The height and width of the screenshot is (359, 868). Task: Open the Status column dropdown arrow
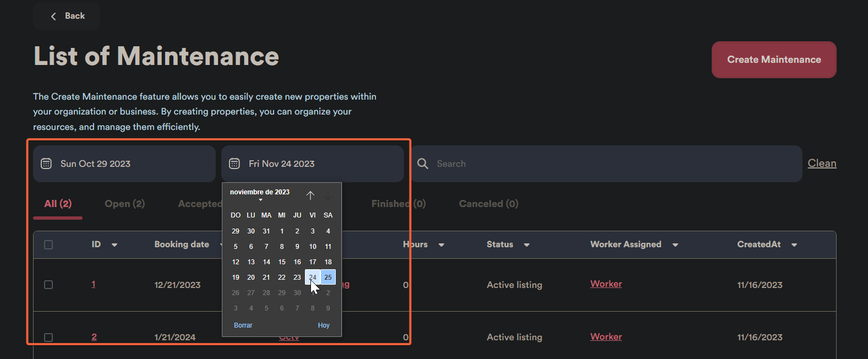(x=527, y=245)
